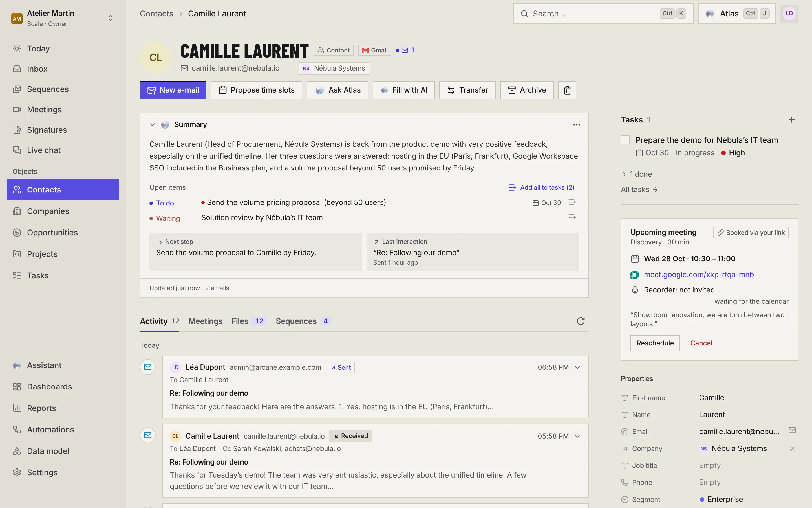The image size is (812, 508).
Task: Open Settings
Action: coord(63,472)
